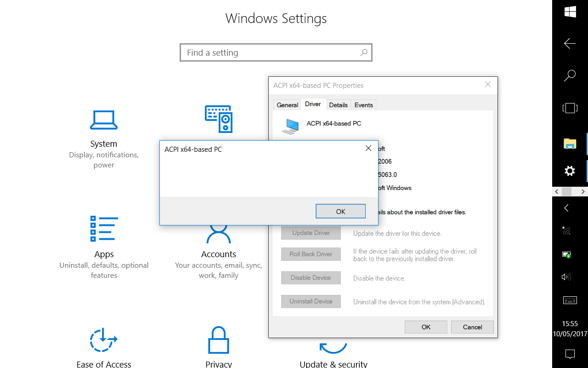Click Cancel in the Properties window
The width and height of the screenshot is (588, 368).
[x=472, y=327]
